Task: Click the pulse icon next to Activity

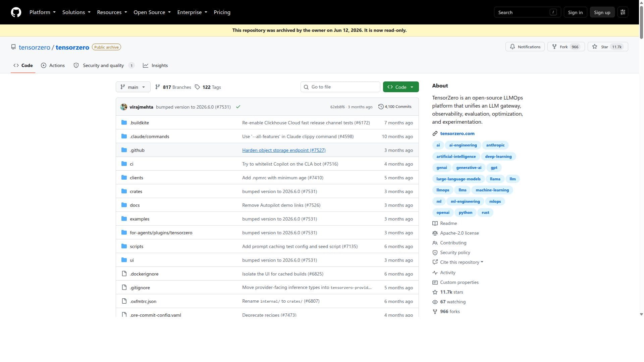Action: (x=435, y=273)
